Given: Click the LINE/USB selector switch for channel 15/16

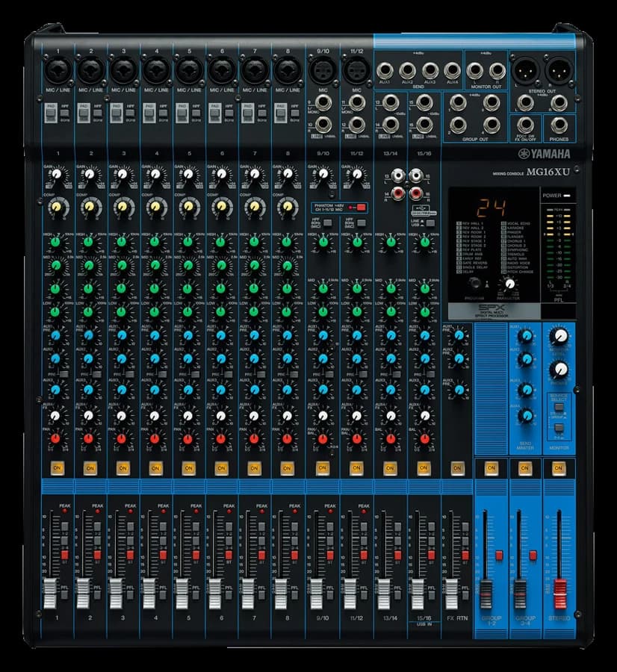Looking at the screenshot, I should click(x=430, y=223).
